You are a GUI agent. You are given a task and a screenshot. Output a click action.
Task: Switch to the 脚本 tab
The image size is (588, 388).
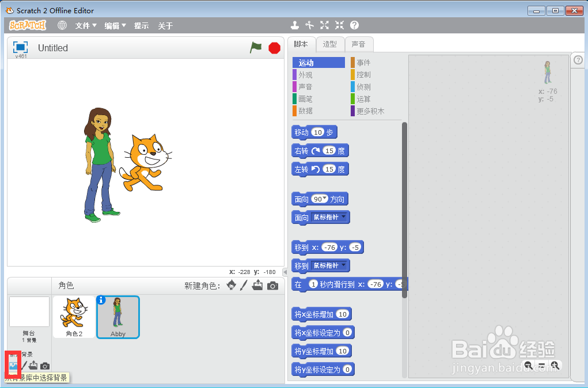(301, 44)
